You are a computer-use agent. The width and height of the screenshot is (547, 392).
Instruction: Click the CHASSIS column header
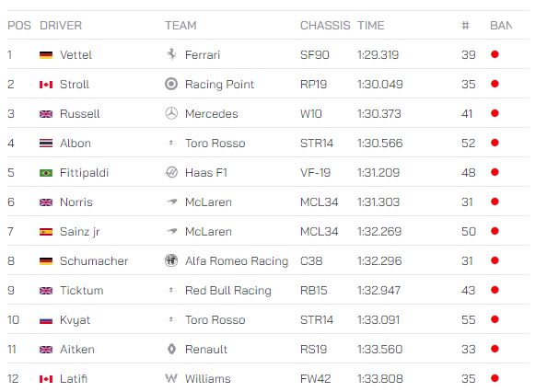(x=325, y=26)
